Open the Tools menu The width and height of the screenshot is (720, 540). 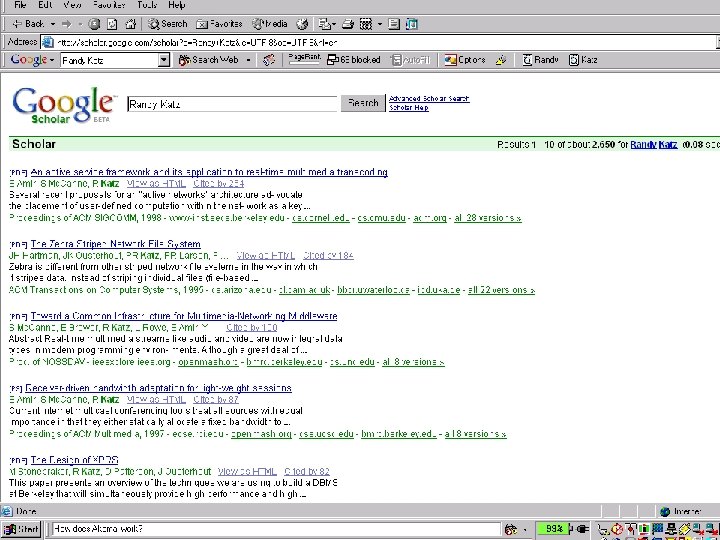147,5
